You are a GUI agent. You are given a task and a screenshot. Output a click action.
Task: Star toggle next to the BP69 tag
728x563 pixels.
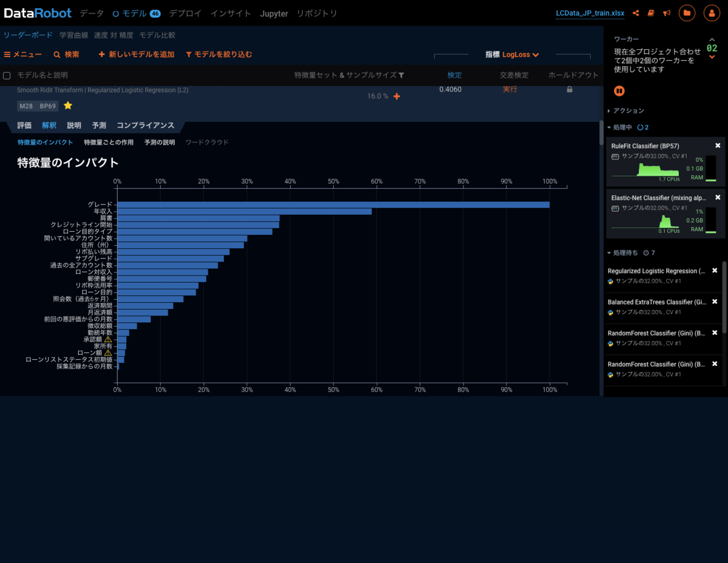point(68,106)
